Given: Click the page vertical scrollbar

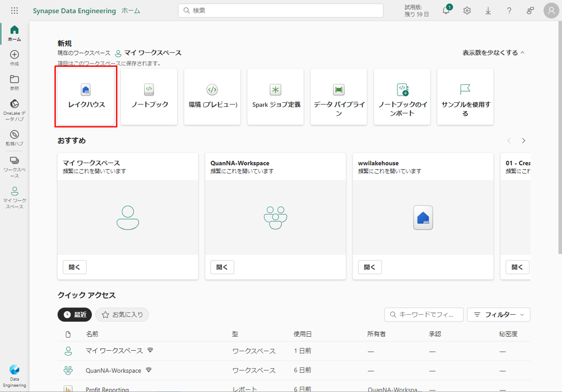Looking at the screenshot, I should [560, 138].
